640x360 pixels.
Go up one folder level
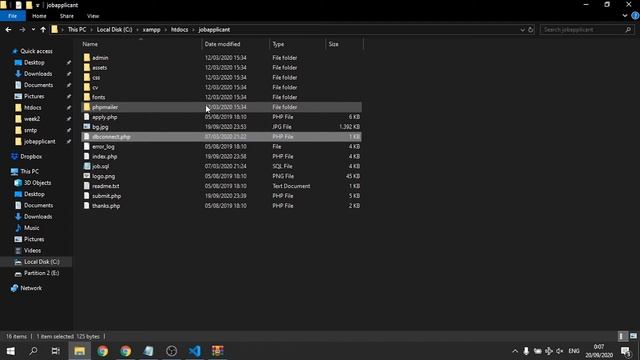(43, 29)
